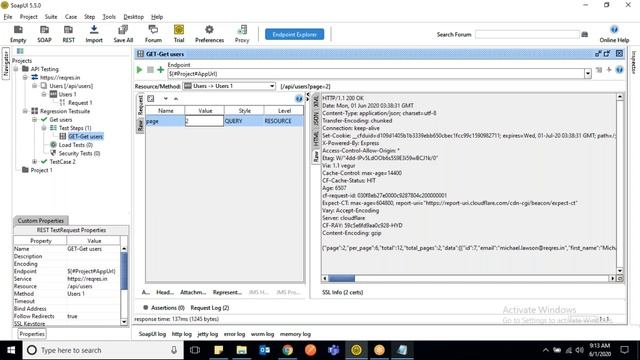Screen dimensions: 640x360
Task: Open the Help menu
Action: [x=157, y=17]
